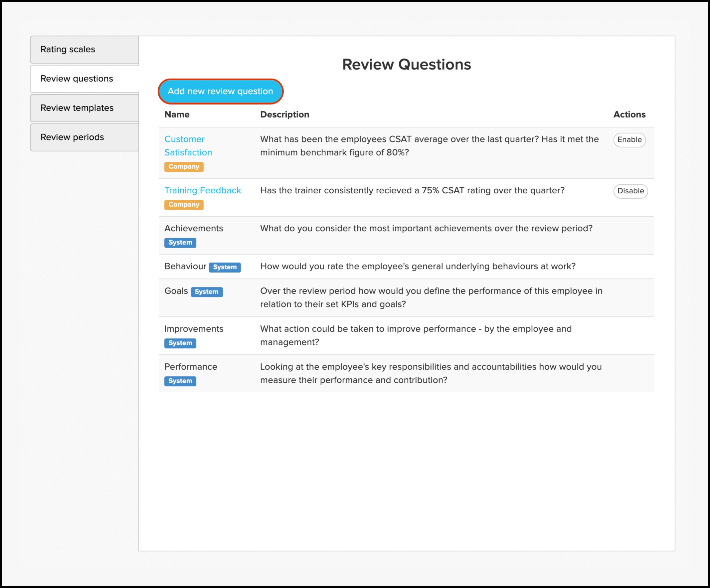Click System badge beside Behaviour
This screenshot has height=588, width=710.
tap(225, 267)
